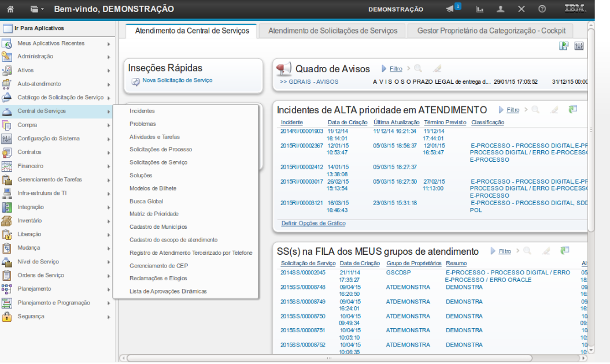Expand the Administração menu arrow

coord(109,57)
